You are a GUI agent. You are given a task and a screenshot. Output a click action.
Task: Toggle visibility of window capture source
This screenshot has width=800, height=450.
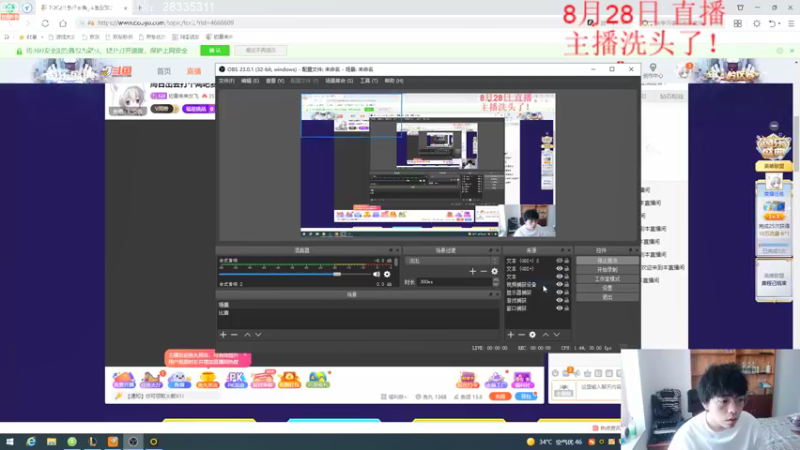pyautogui.click(x=559, y=308)
